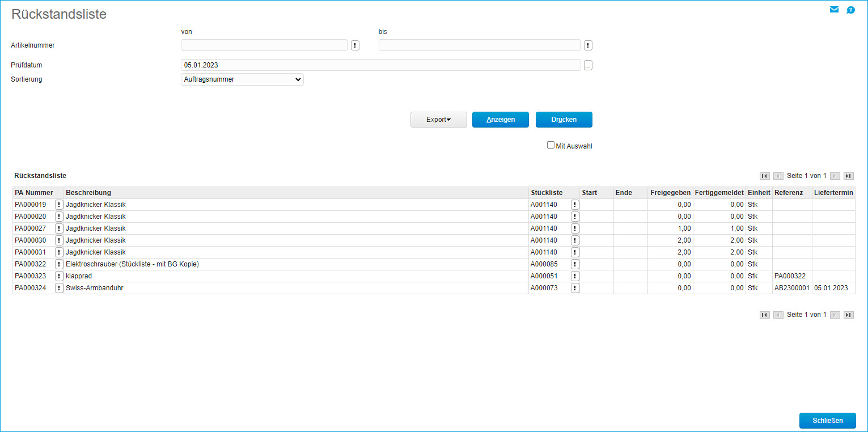
Task: Open info icon next to PA000324
Action: pos(59,288)
